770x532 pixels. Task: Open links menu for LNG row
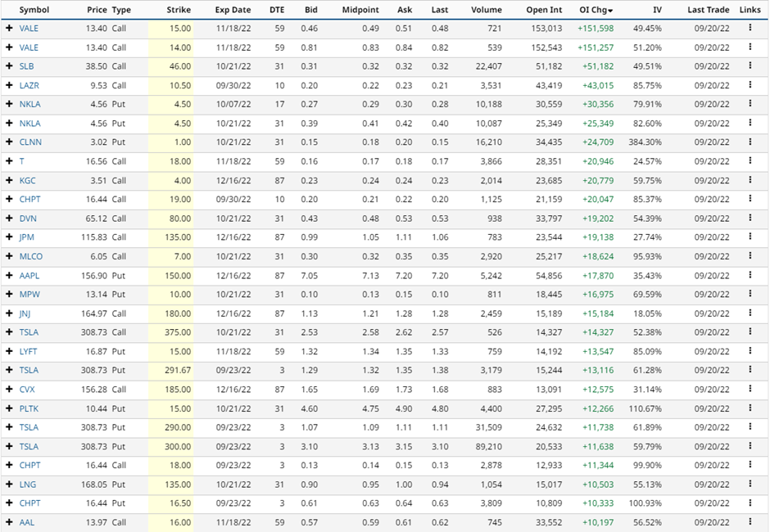click(x=750, y=484)
